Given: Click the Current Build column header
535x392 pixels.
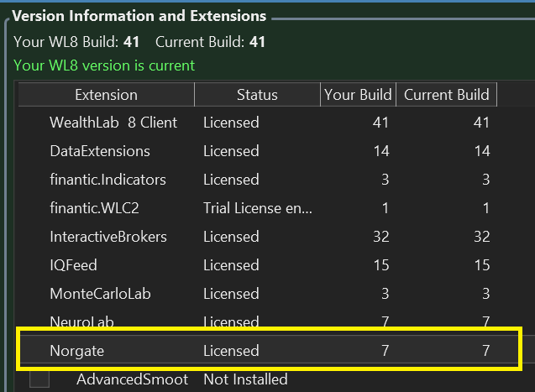Looking at the screenshot, I should click(x=446, y=95).
